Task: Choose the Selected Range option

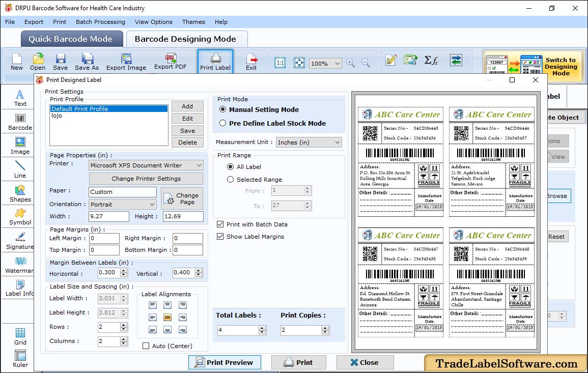Action: [x=230, y=180]
